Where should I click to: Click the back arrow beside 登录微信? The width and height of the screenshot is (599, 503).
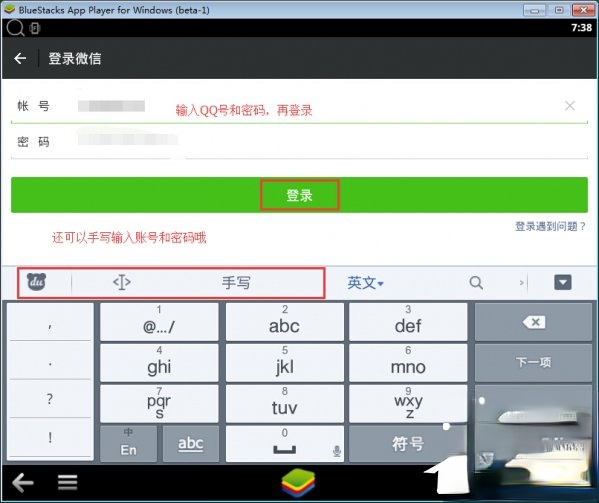tap(20, 58)
